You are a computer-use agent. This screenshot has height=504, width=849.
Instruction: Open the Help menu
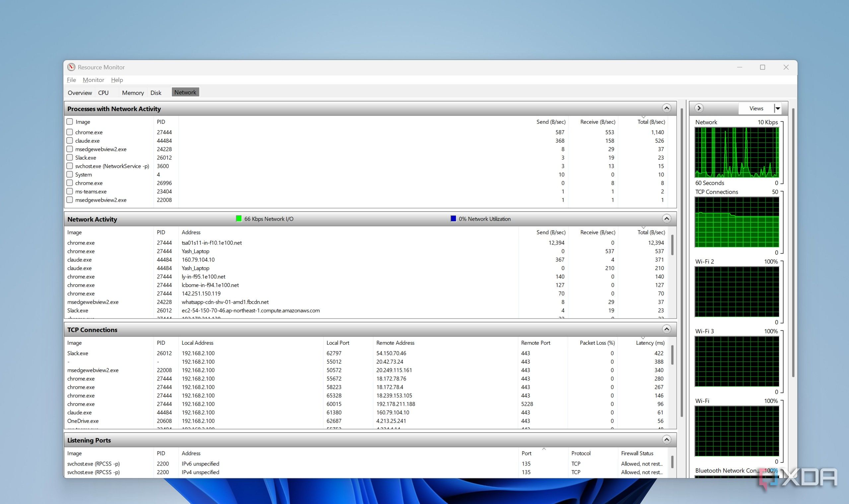point(117,80)
